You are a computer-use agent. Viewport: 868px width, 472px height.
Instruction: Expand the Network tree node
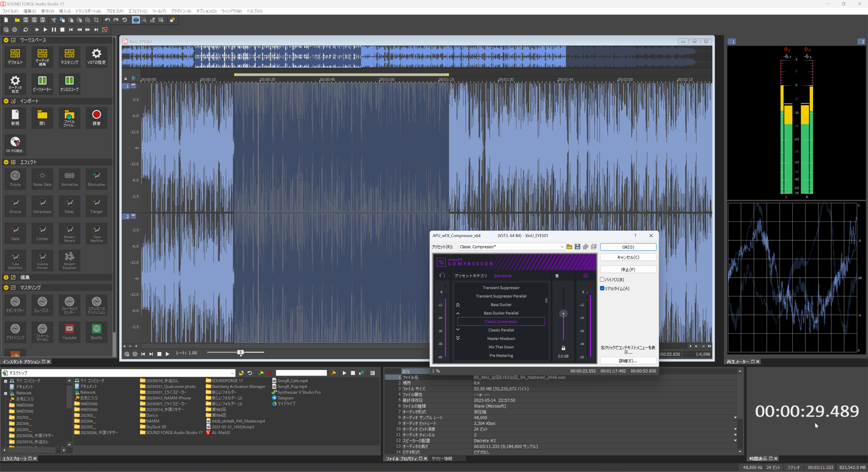(x=5, y=393)
